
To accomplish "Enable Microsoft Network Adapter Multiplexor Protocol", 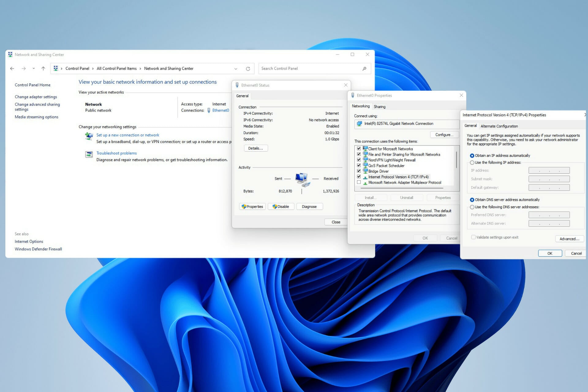I will pos(359,182).
